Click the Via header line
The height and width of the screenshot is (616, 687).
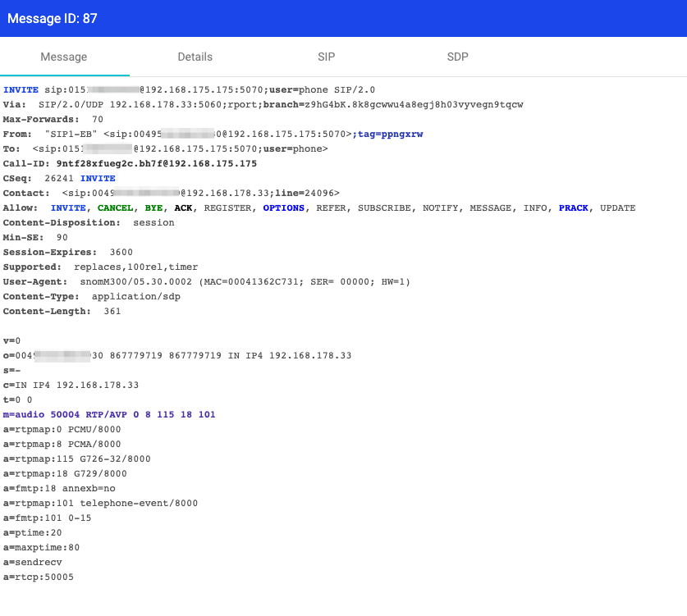[263, 105]
